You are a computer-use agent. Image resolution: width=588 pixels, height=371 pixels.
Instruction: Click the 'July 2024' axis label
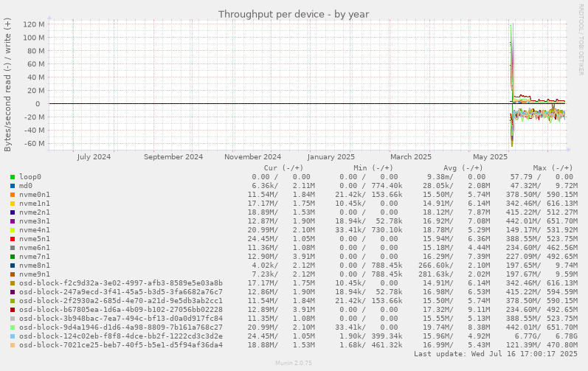click(x=94, y=156)
